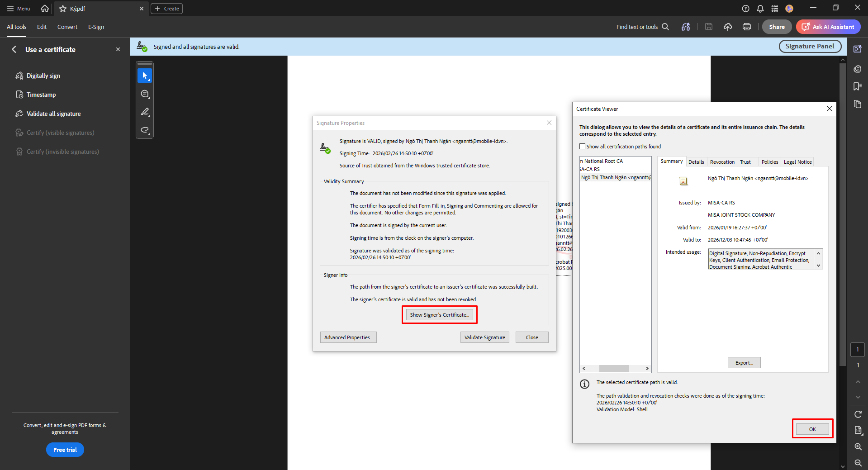
Task: Close the Ký.pdf tab
Action: point(142,9)
